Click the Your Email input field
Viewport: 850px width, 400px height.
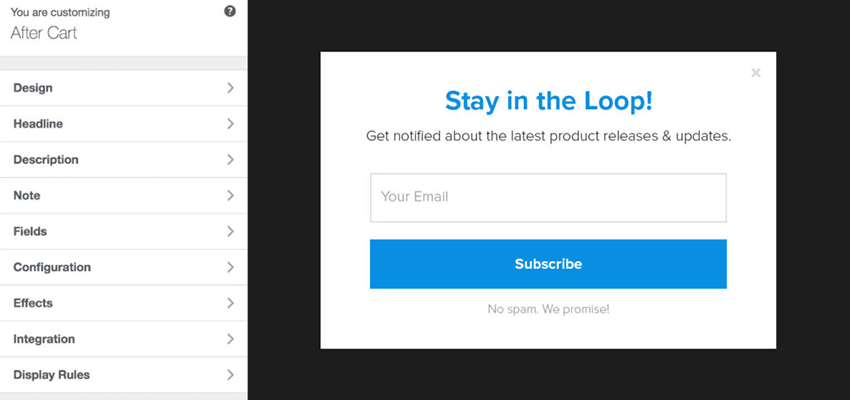548,197
